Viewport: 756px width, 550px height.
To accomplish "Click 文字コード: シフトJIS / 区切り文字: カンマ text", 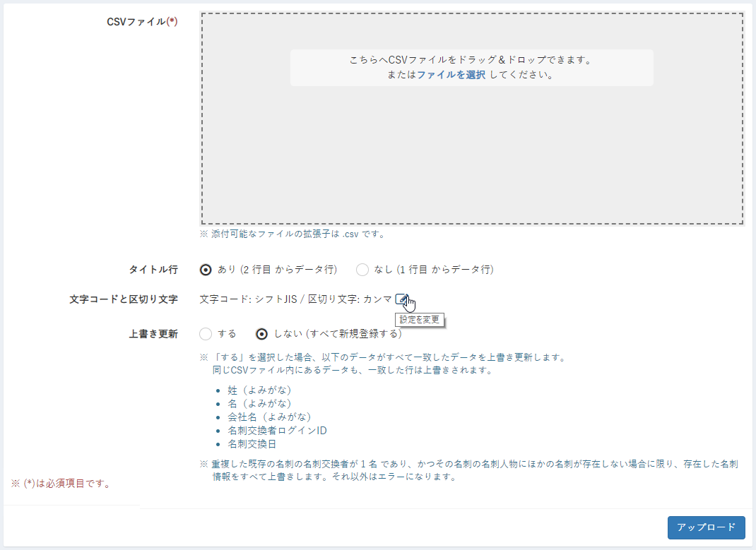I will 295,299.
